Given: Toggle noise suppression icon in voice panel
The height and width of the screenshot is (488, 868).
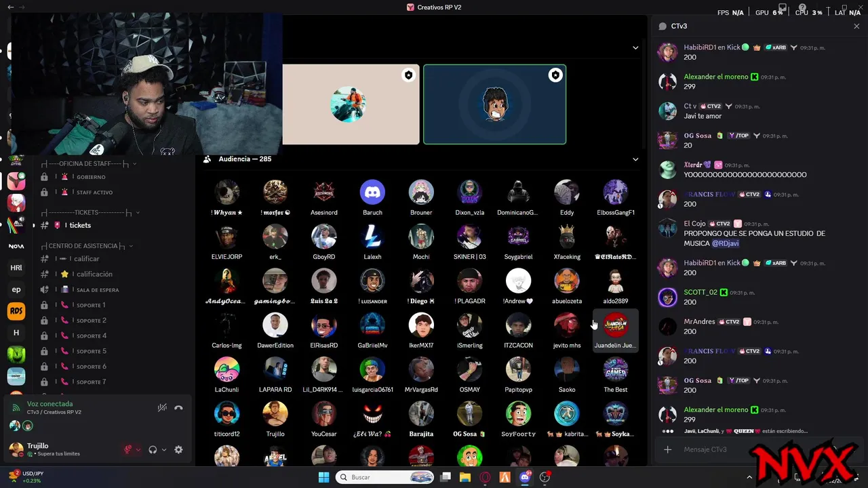Looking at the screenshot, I should click(x=162, y=408).
